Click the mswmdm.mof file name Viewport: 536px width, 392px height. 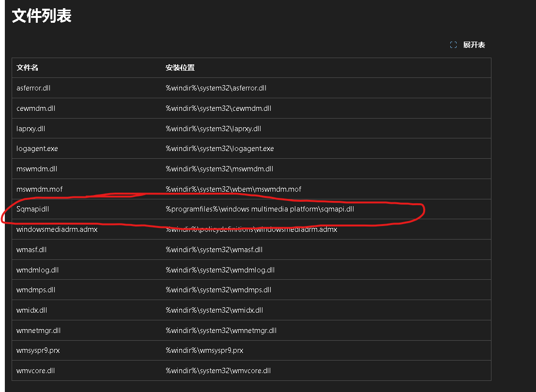pyautogui.click(x=40, y=189)
